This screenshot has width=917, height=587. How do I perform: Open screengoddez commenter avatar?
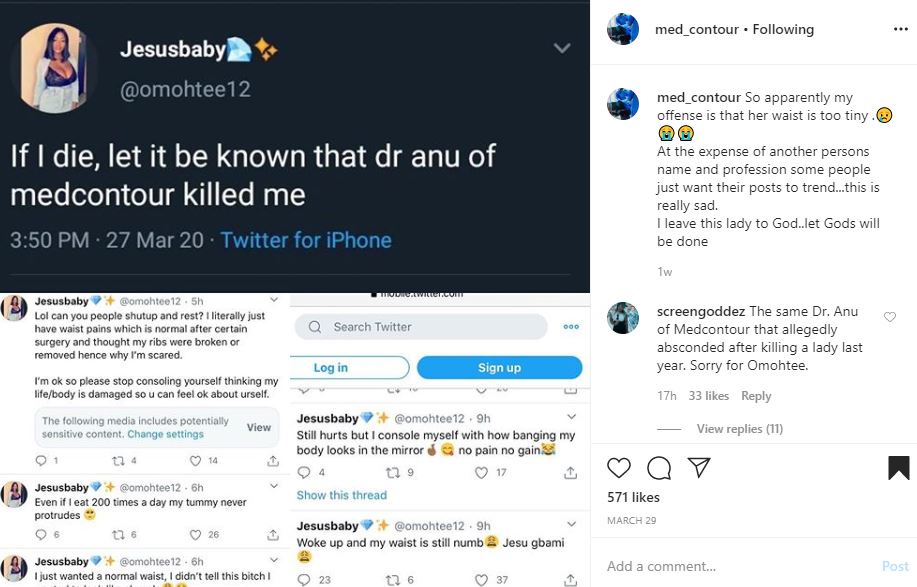click(x=623, y=317)
